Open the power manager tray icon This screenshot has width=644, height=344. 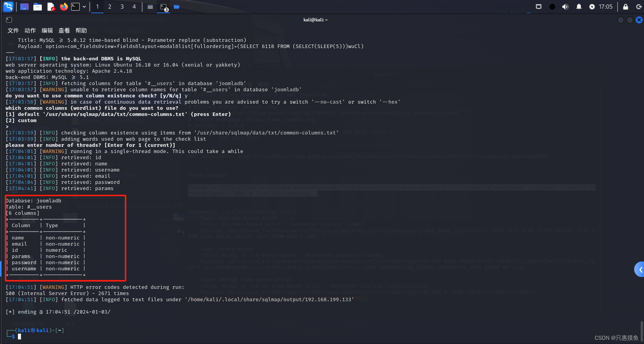(592, 6)
